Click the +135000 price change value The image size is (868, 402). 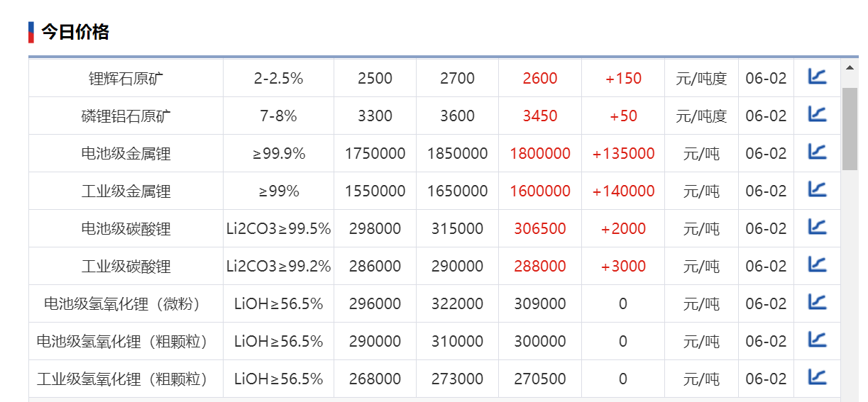623,154
